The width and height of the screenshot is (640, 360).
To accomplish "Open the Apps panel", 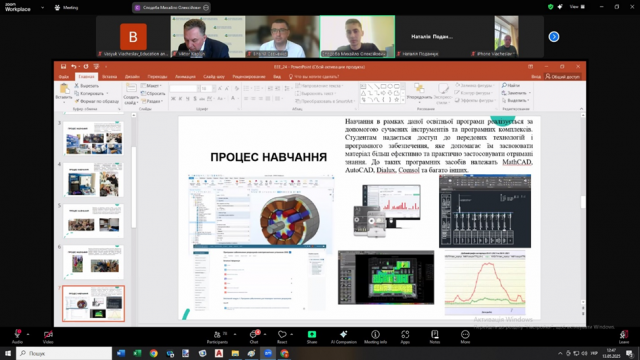I will point(405,337).
